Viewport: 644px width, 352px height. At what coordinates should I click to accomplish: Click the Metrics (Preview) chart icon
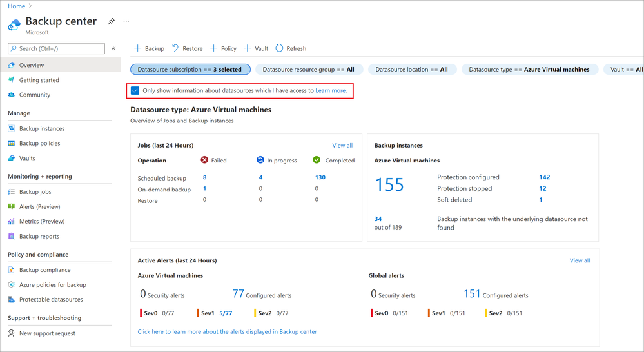click(x=12, y=221)
